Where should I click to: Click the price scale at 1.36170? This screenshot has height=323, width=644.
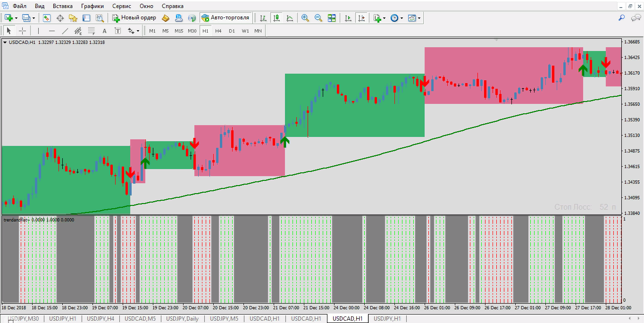(x=631, y=73)
